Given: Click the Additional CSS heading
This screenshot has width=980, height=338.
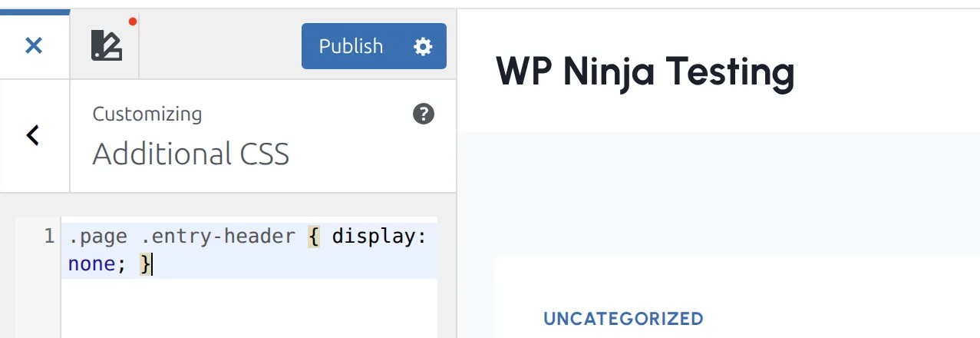Looking at the screenshot, I should (191, 154).
